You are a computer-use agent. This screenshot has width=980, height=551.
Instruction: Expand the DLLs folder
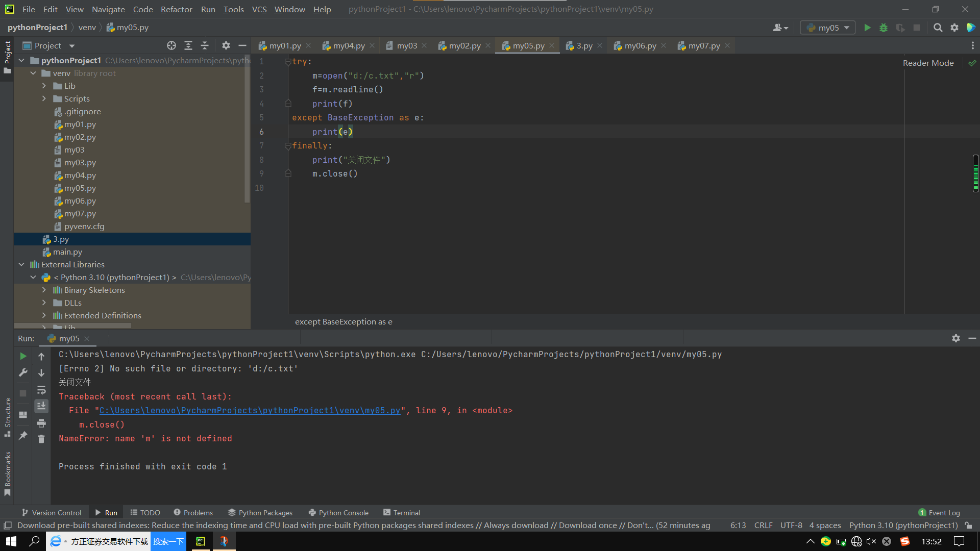(44, 303)
